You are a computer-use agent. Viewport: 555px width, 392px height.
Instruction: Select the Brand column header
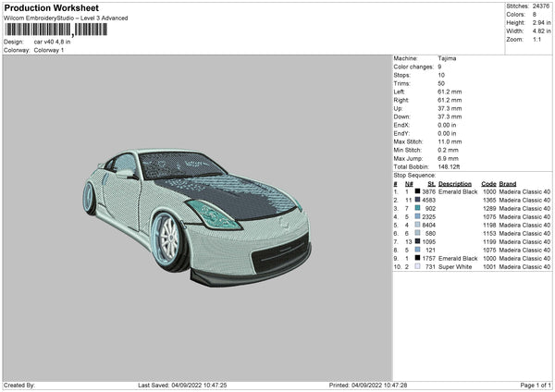pos(508,183)
